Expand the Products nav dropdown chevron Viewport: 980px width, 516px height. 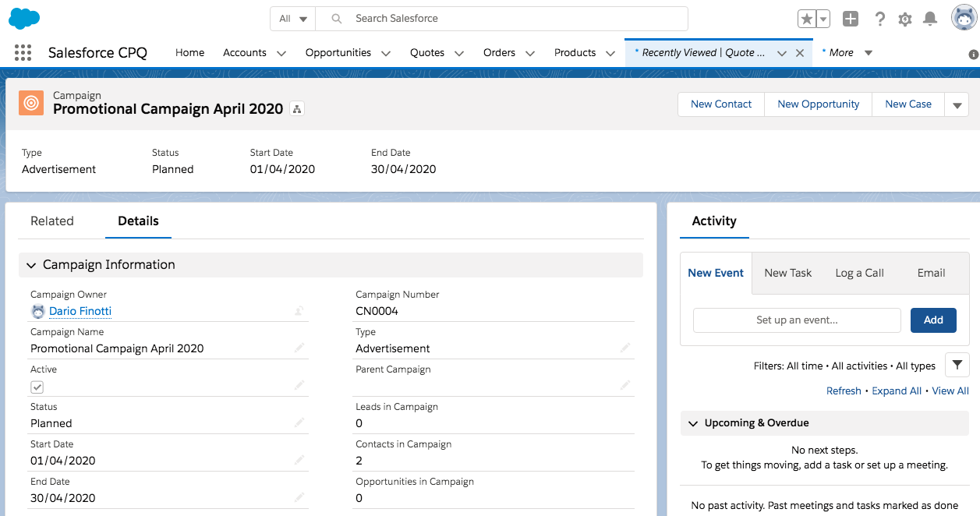(610, 53)
